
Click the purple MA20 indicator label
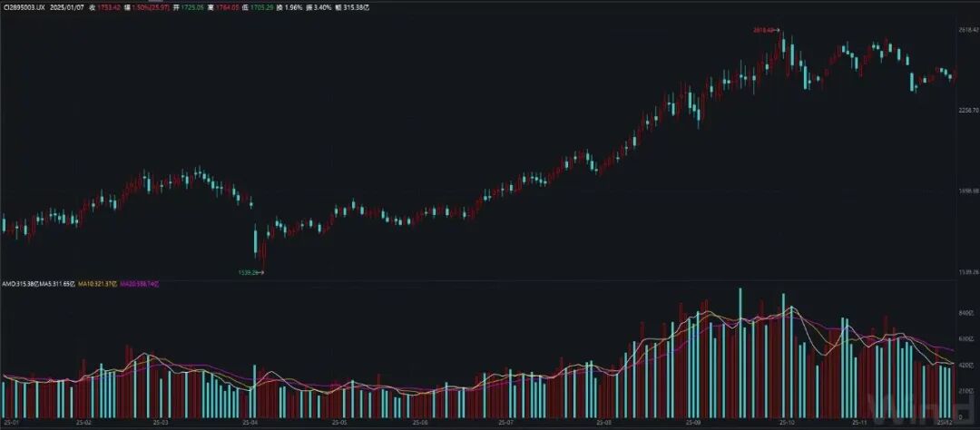[140, 283]
